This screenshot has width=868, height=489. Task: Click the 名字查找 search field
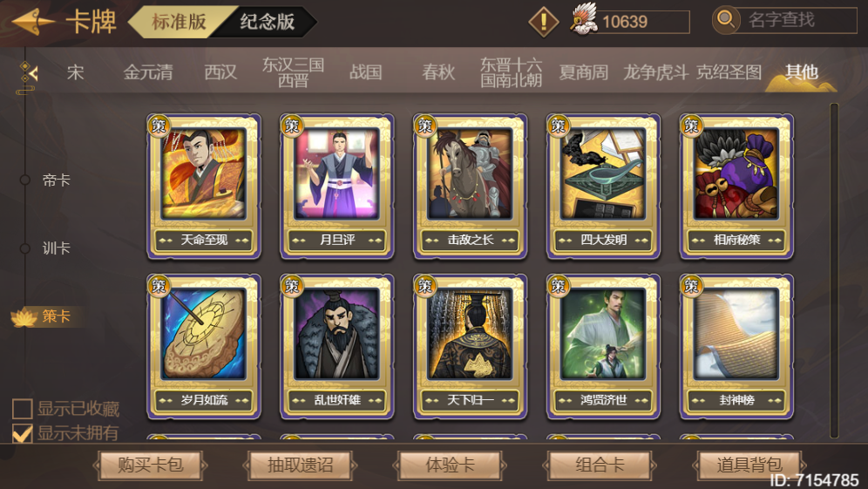[797, 20]
